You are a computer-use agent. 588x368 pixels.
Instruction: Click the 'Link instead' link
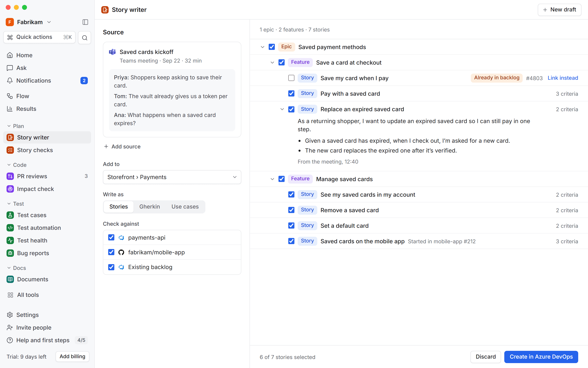pos(563,78)
